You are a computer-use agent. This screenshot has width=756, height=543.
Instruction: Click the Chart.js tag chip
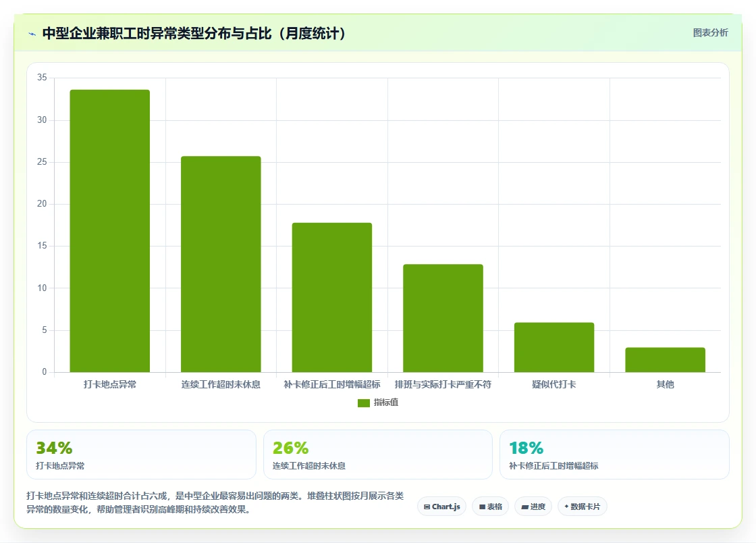pos(441,507)
